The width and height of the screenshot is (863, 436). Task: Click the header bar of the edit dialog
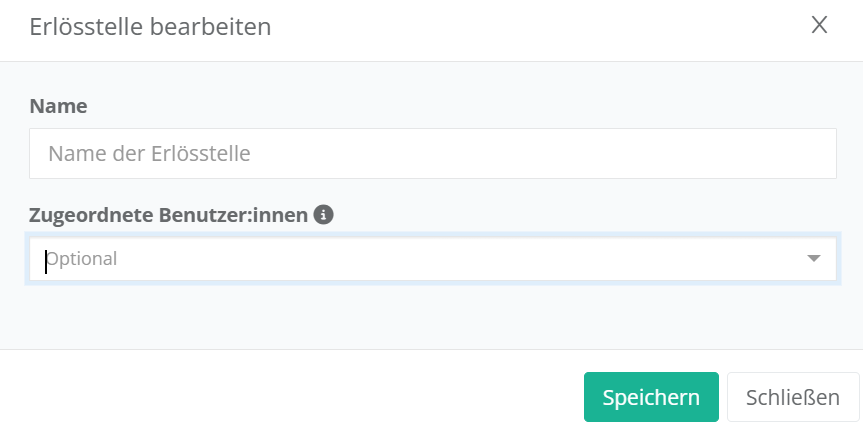(500, 28)
